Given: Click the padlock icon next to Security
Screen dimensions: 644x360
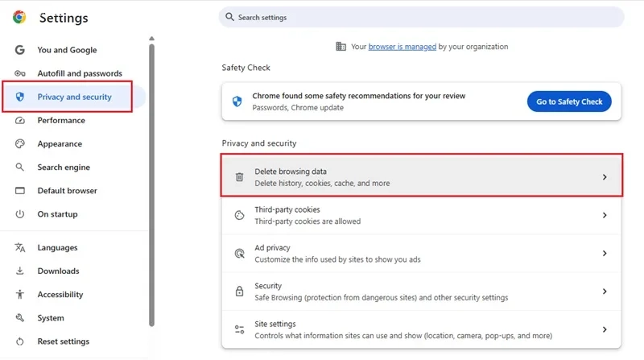Looking at the screenshot, I should click(x=239, y=292).
